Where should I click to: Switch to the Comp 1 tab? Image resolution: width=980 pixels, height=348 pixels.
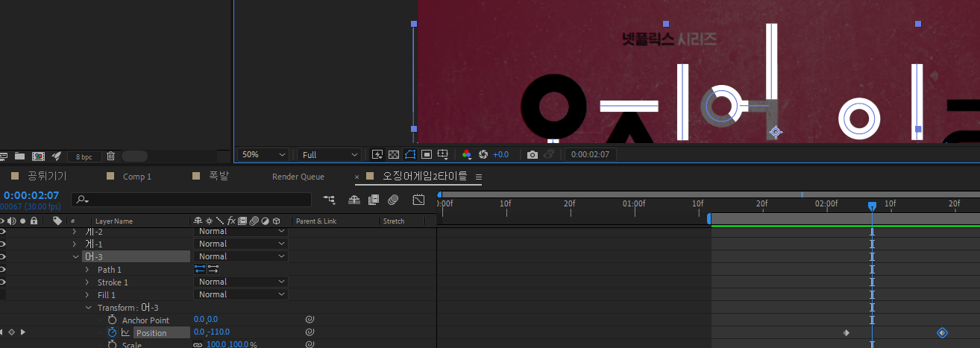pyautogui.click(x=137, y=177)
